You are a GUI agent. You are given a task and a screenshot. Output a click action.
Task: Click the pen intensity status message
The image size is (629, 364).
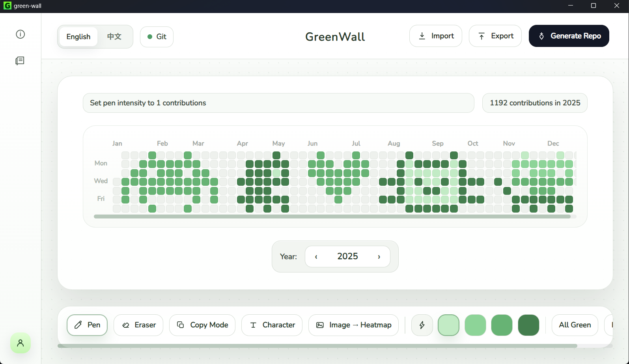[278, 103]
